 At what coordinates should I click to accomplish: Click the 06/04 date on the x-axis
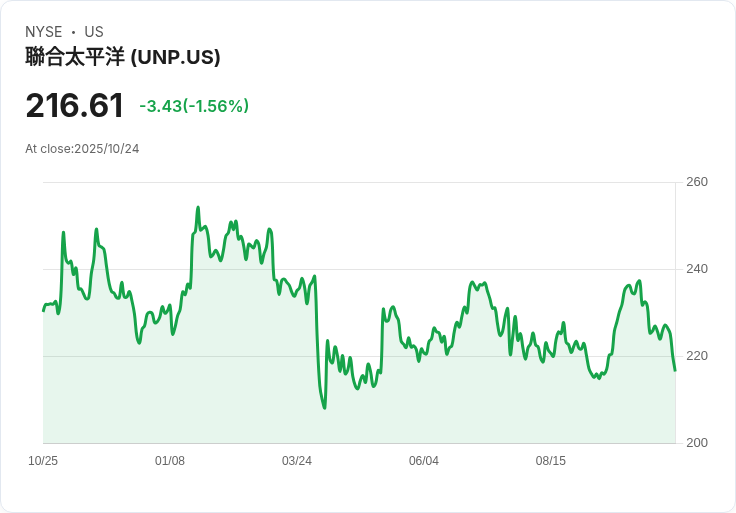point(424,461)
